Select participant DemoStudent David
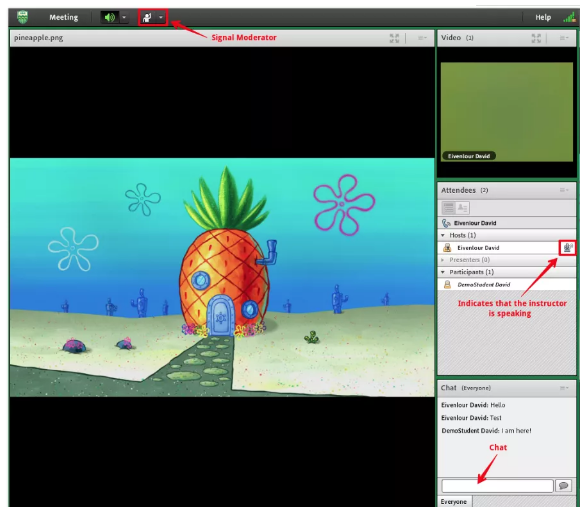Viewport: 588px width, 516px height. point(507,285)
